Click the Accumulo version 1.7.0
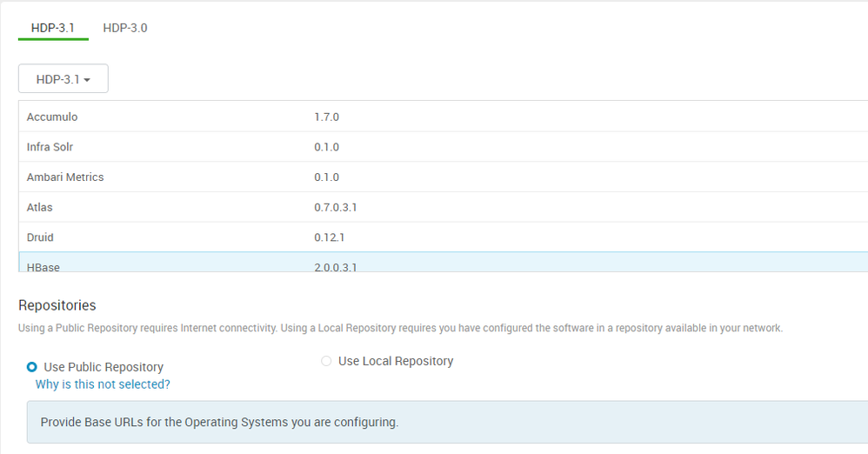This screenshot has height=454, width=868. 327,117
